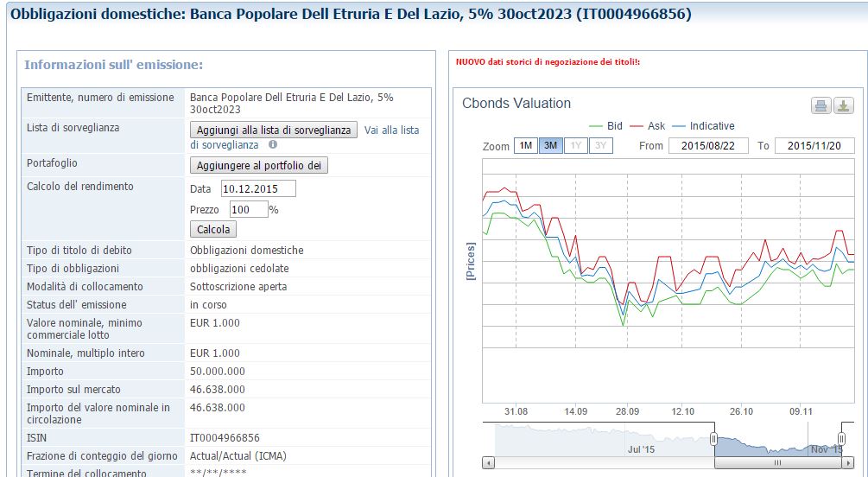Click the Calcola yield button

(x=213, y=229)
